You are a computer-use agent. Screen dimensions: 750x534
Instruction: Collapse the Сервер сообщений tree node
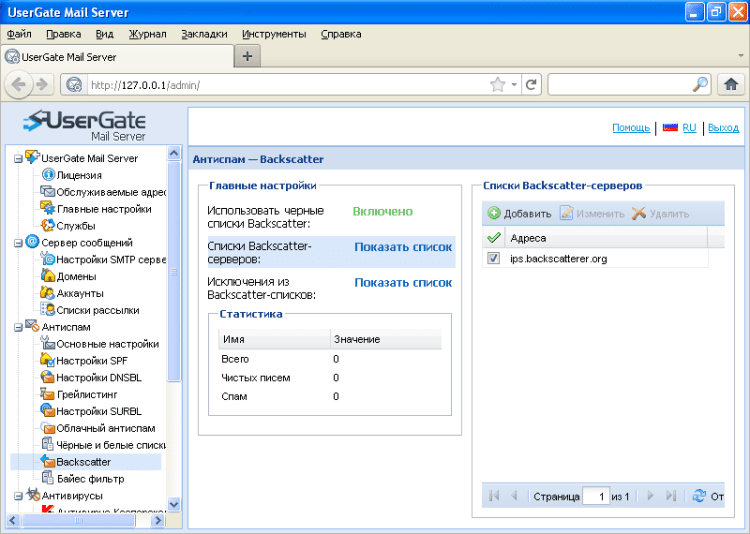(x=18, y=243)
